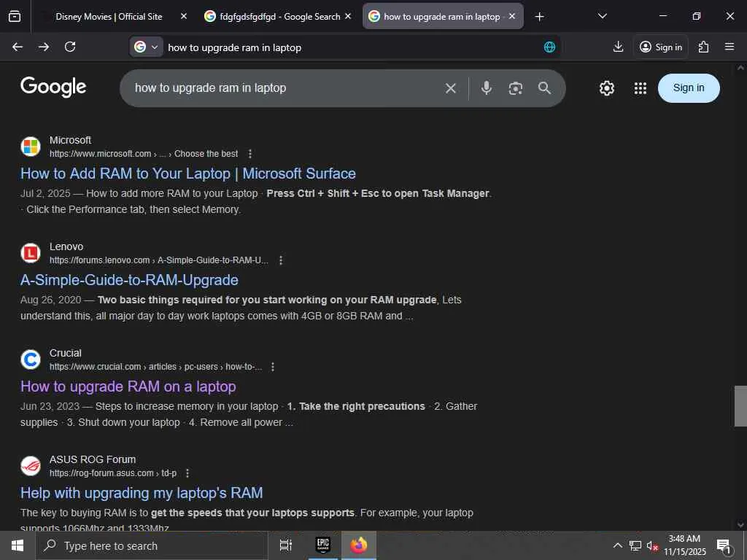Open Help with upgrading my laptop's RAM

point(142,493)
